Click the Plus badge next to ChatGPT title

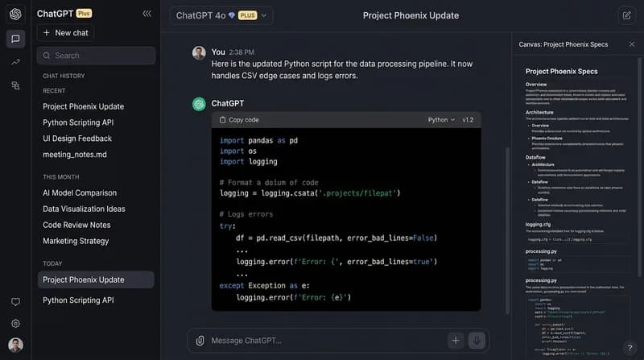point(84,14)
